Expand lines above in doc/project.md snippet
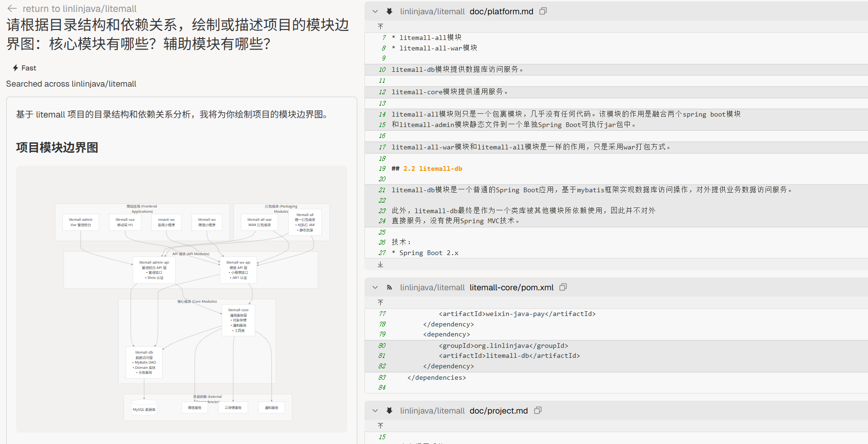The height and width of the screenshot is (444, 868). pos(380,426)
